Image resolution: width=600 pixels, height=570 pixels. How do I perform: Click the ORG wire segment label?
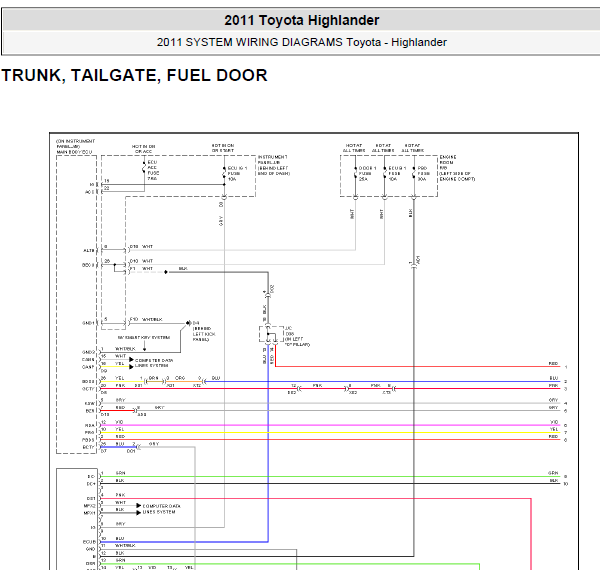[x=180, y=378]
